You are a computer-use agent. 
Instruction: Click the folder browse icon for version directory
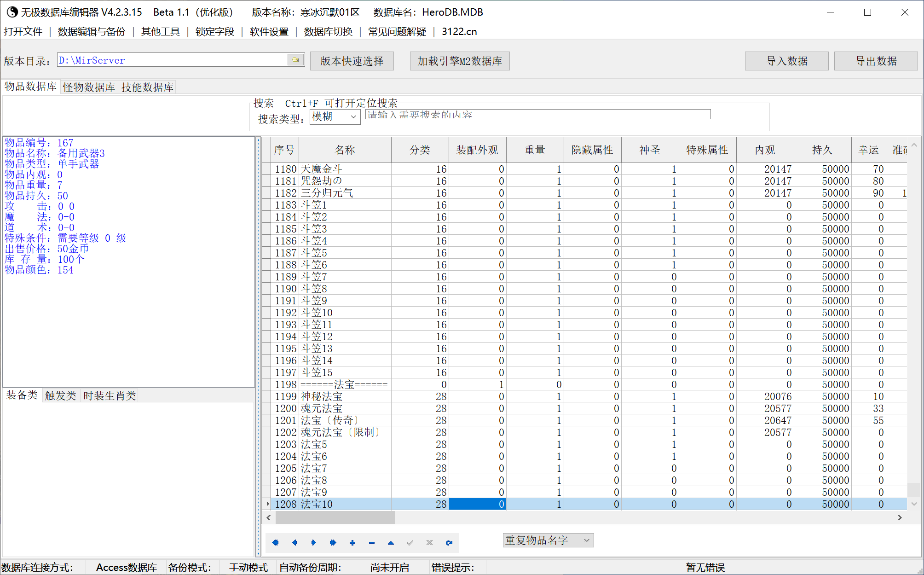tap(295, 60)
